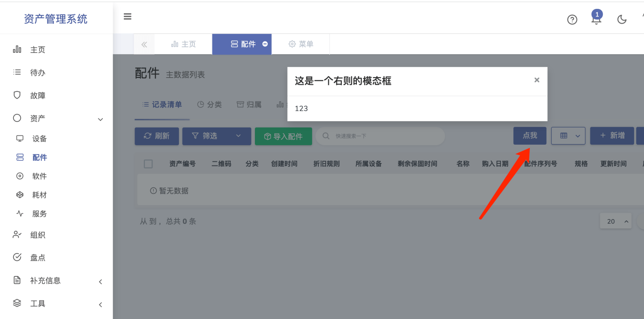The height and width of the screenshot is (319, 644).
Task: Click the 暂无数据 empty message
Action: coord(169,191)
